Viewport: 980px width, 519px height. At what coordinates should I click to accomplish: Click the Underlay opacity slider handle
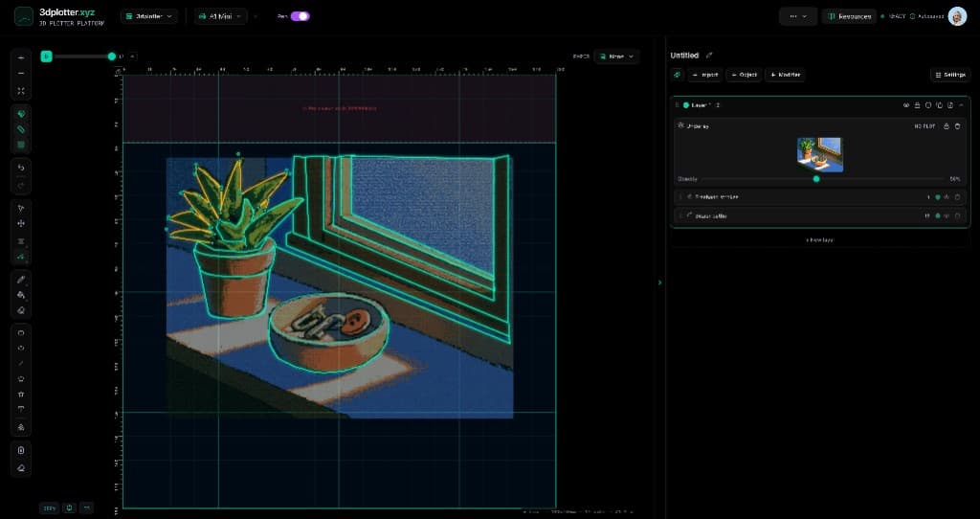coord(816,179)
